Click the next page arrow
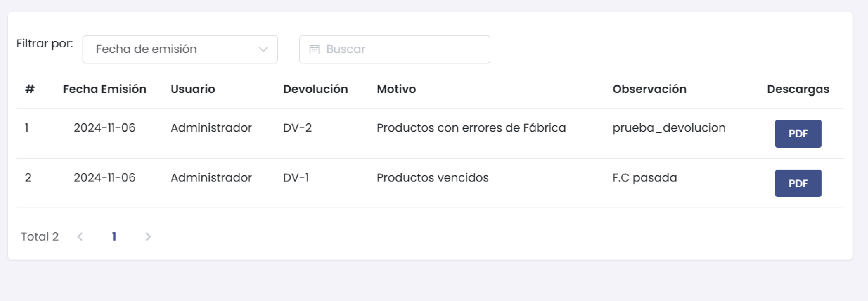 [x=148, y=236]
